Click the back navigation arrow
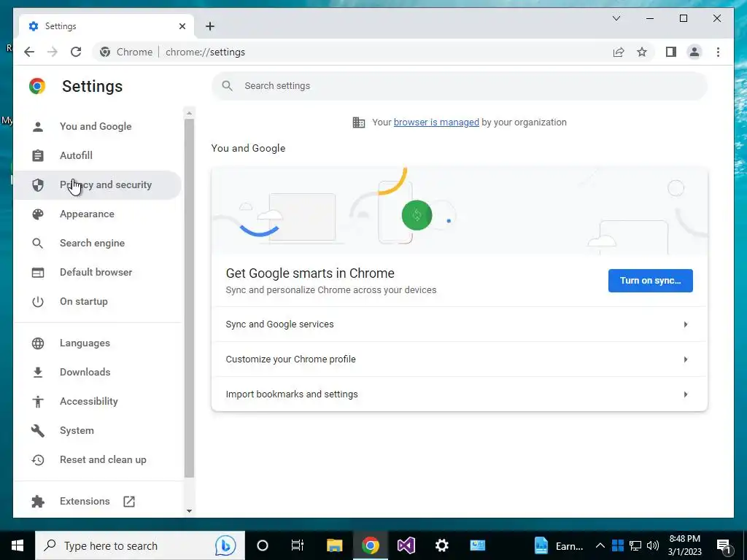The image size is (747, 560). 29,52
